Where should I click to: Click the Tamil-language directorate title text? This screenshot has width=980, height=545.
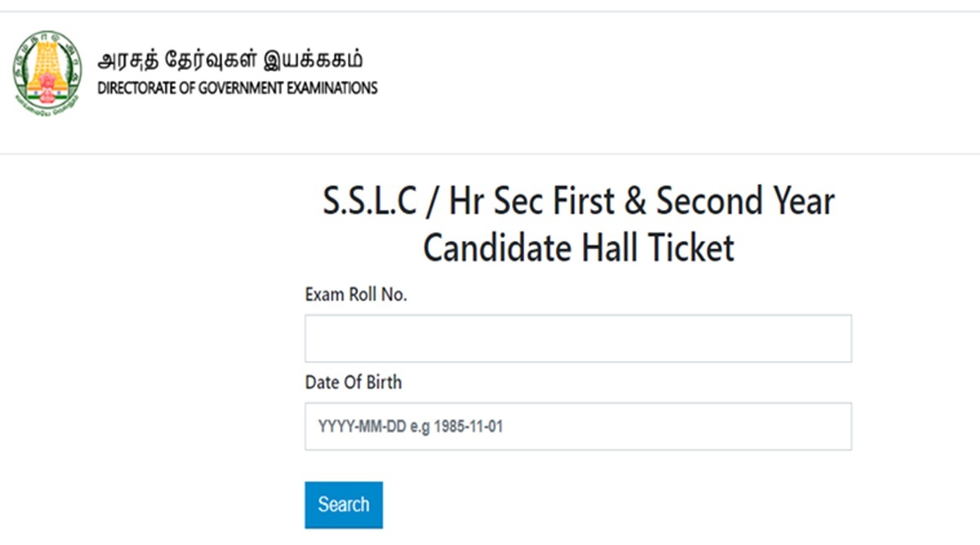point(231,60)
